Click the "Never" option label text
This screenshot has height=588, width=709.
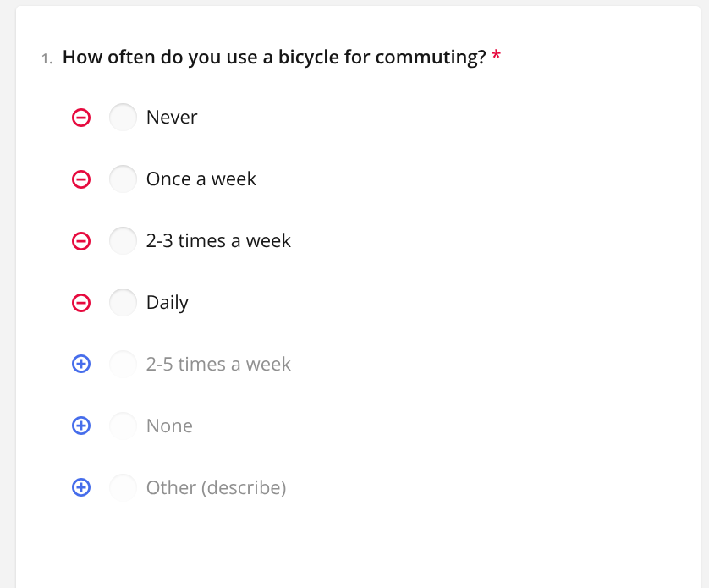pos(172,118)
